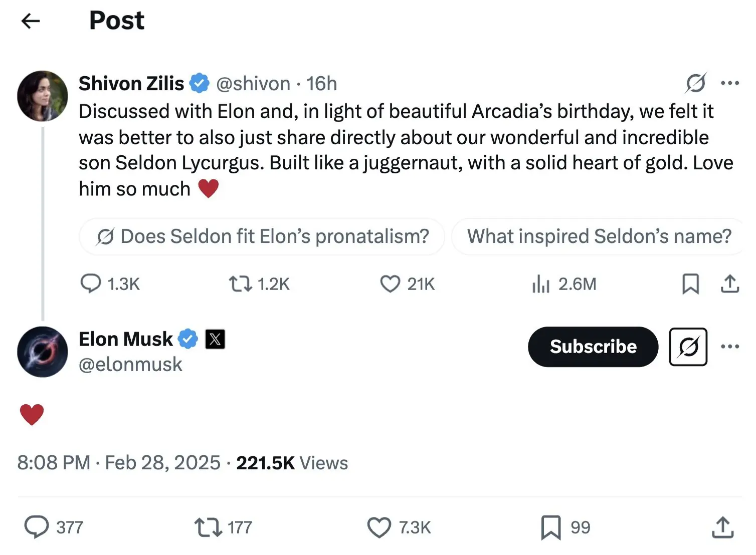View analytics showing 2.6M views
The image size is (756, 555).
(x=540, y=284)
